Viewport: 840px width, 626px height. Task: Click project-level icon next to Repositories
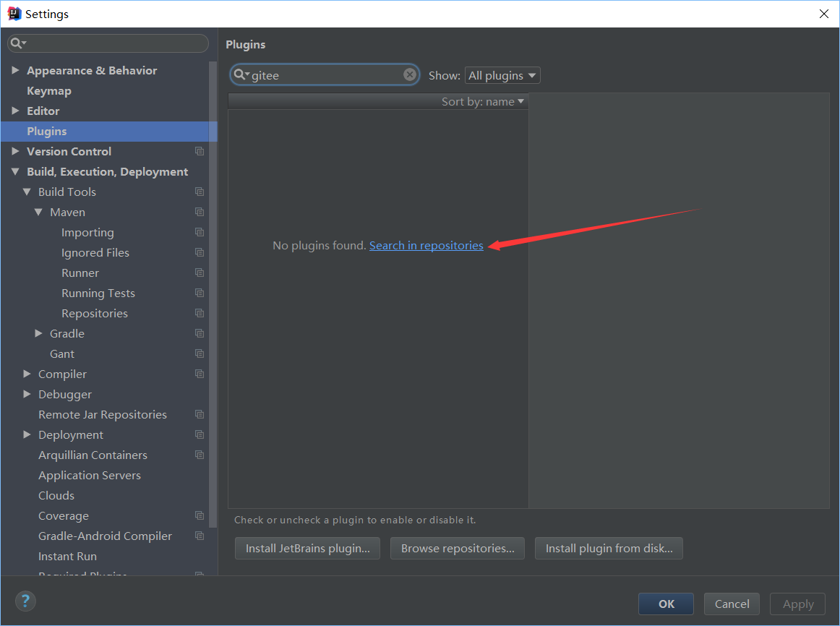tap(200, 313)
